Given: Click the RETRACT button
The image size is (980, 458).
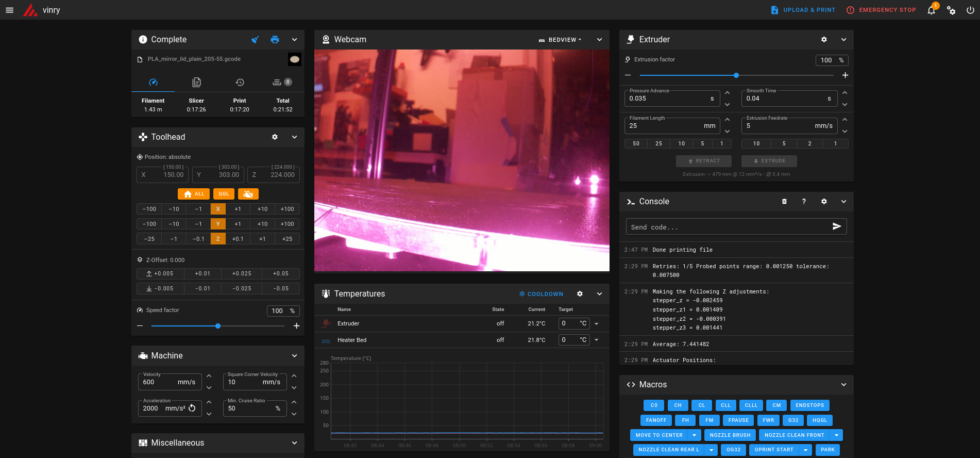Looking at the screenshot, I should pyautogui.click(x=704, y=161).
